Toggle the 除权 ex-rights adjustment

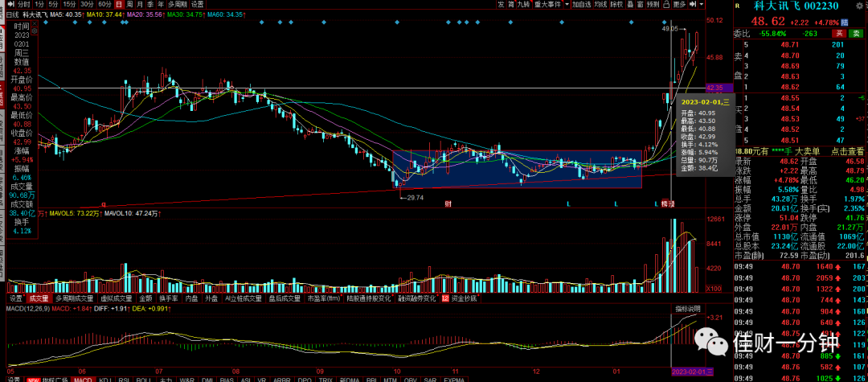tap(616, 5)
